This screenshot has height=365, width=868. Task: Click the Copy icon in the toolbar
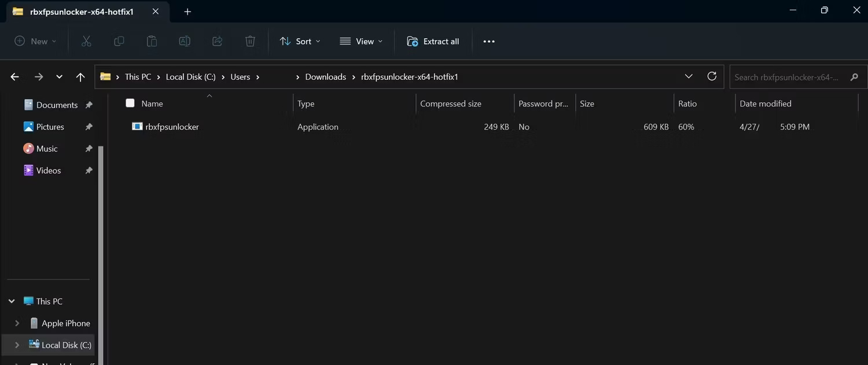[x=119, y=41]
